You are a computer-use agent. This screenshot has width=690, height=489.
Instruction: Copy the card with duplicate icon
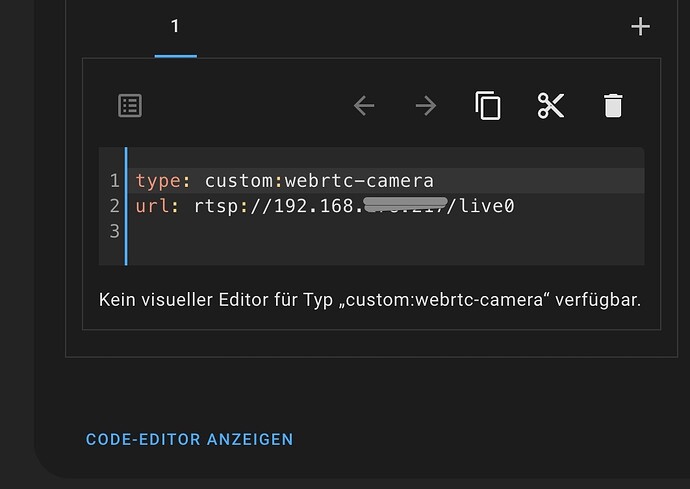coord(488,106)
